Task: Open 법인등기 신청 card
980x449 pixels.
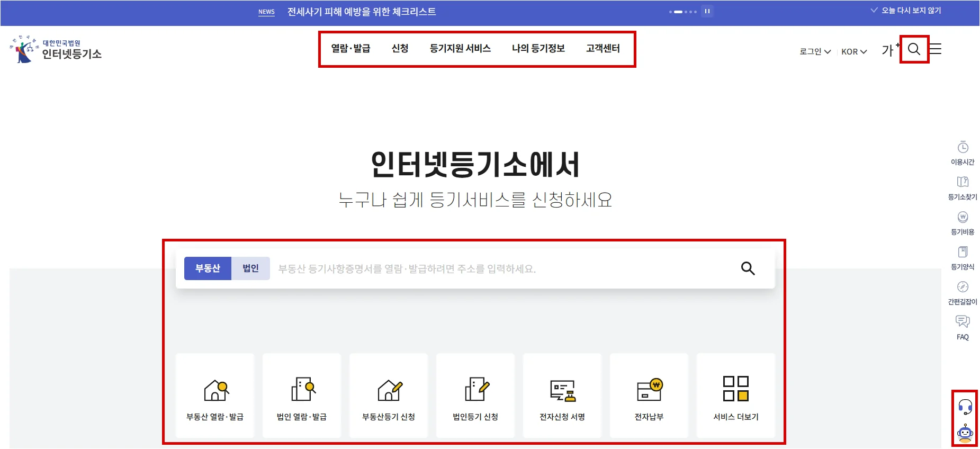Action: 475,396
